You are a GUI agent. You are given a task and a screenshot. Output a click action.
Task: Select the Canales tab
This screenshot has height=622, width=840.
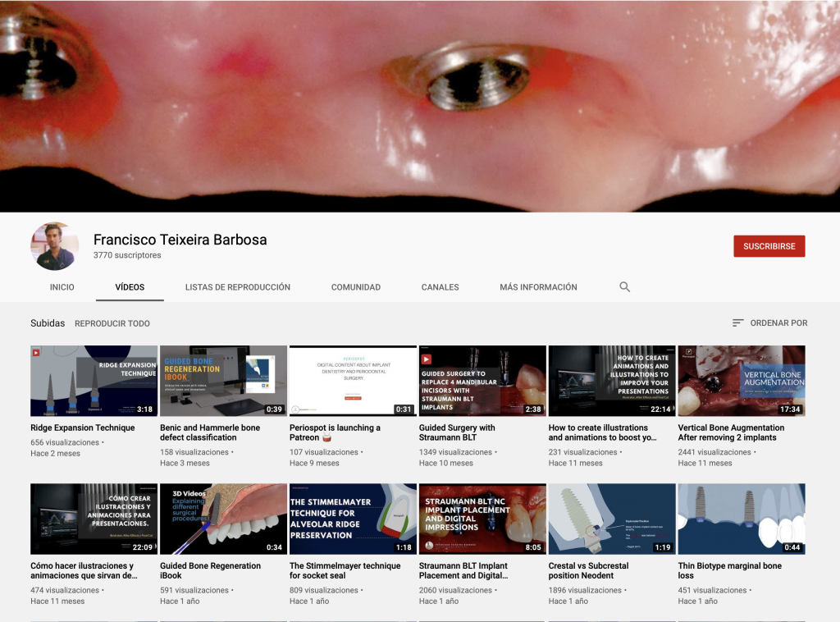click(440, 287)
